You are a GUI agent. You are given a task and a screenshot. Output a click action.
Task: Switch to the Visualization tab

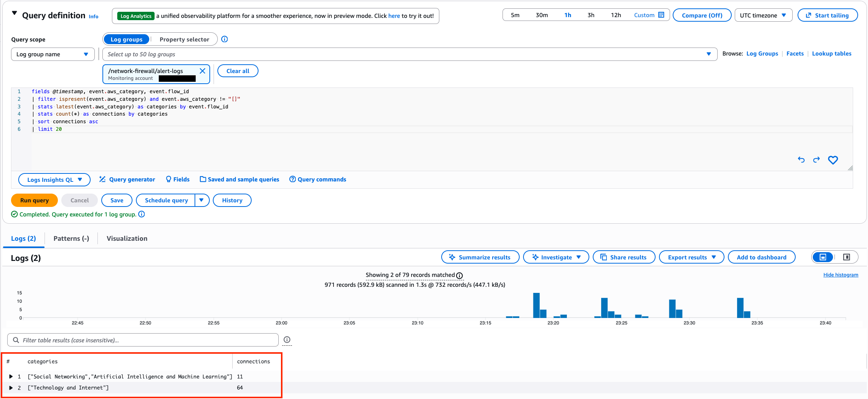coord(127,238)
